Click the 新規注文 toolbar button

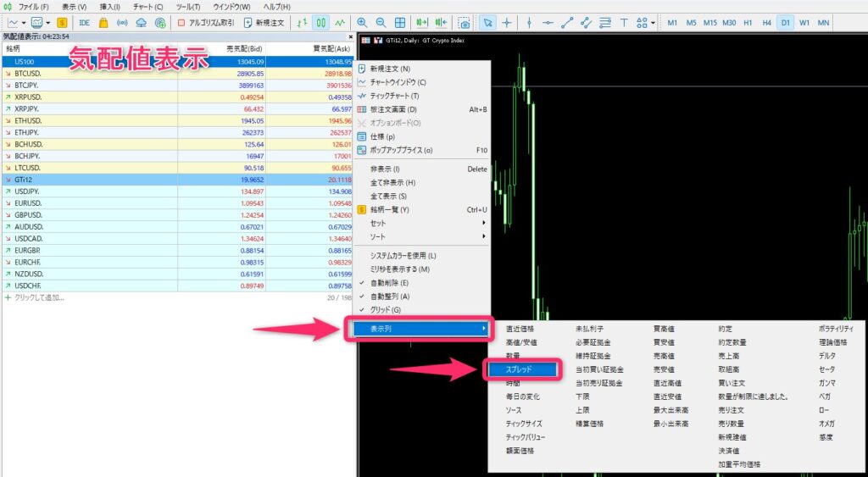click(264, 22)
